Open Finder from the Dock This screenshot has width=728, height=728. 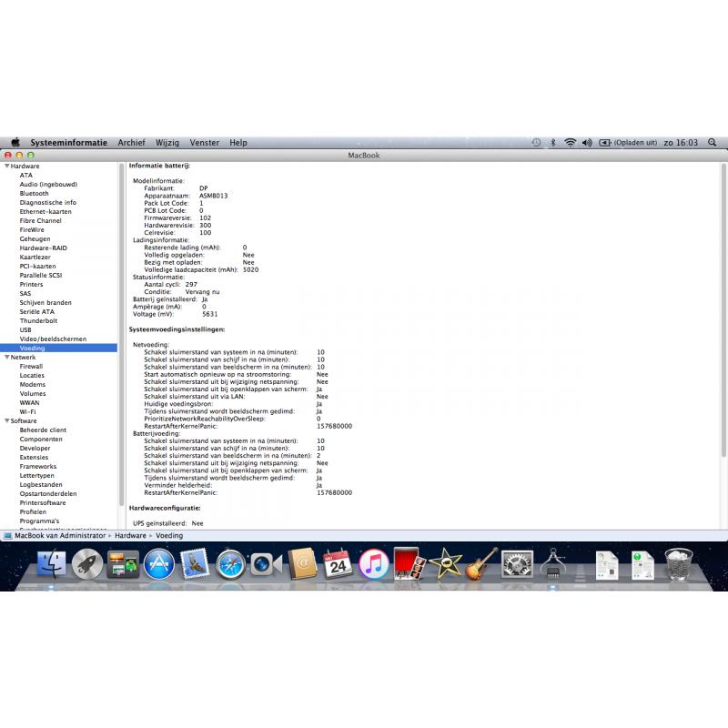pos(52,564)
